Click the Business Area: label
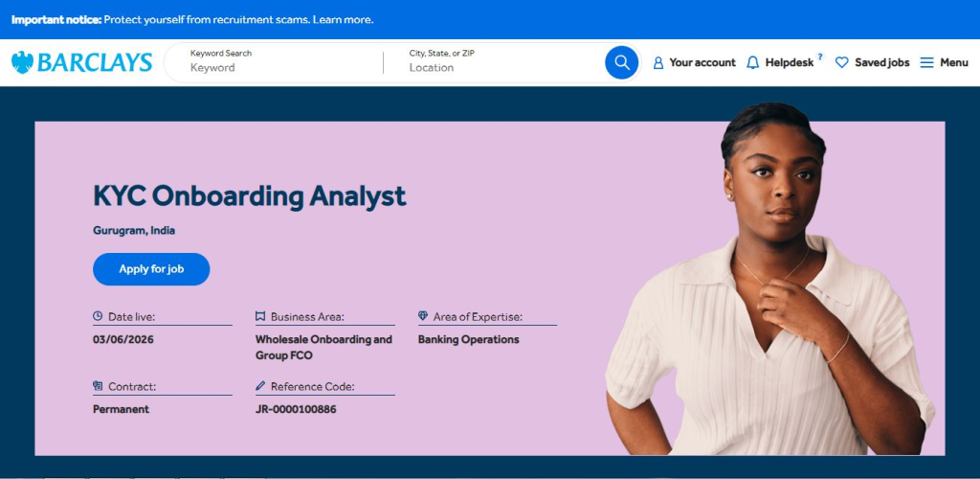Image resolution: width=980 pixels, height=479 pixels. tap(307, 317)
